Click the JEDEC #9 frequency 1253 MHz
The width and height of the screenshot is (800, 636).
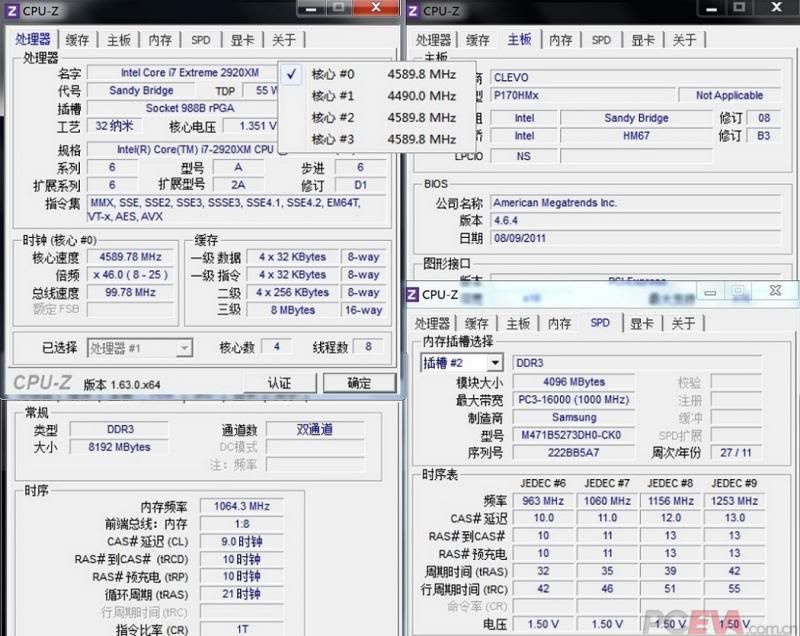coord(735,501)
